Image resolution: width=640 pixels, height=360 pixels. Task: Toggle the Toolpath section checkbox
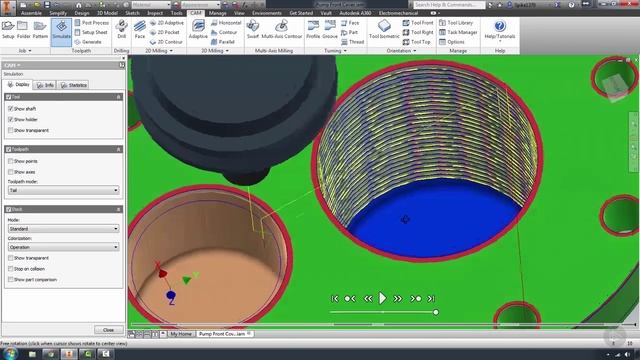(x=9, y=149)
